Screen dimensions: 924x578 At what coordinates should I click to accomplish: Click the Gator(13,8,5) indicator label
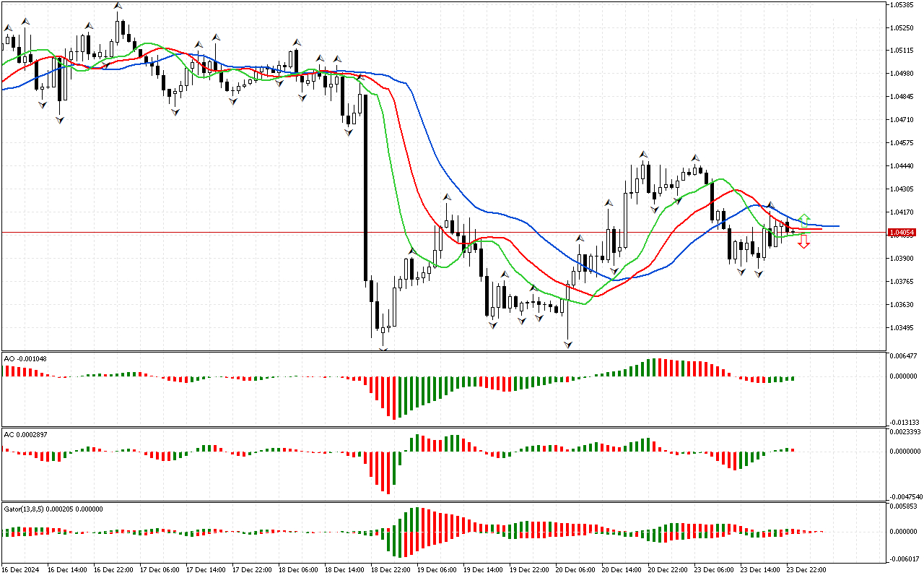pos(53,509)
